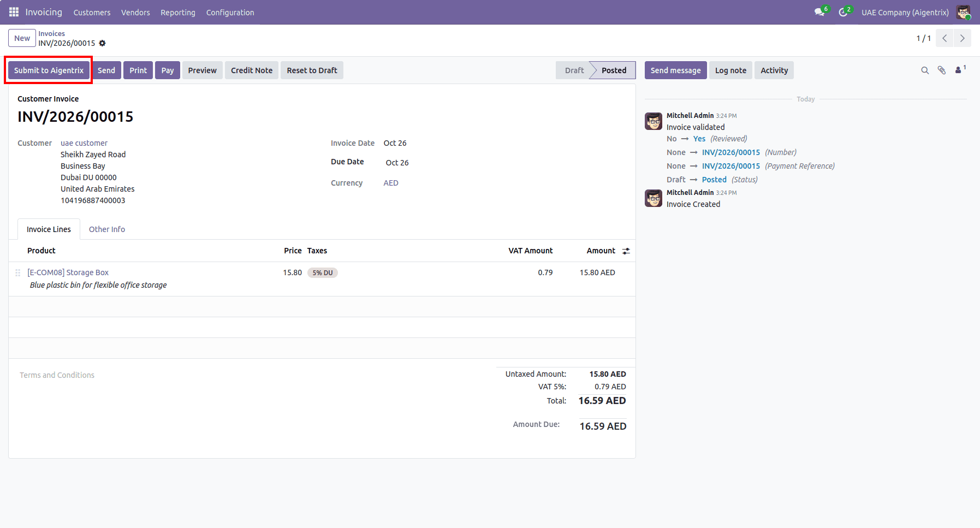Click the Amount Due 16.59 AED value
This screenshot has height=528, width=980.
point(603,426)
